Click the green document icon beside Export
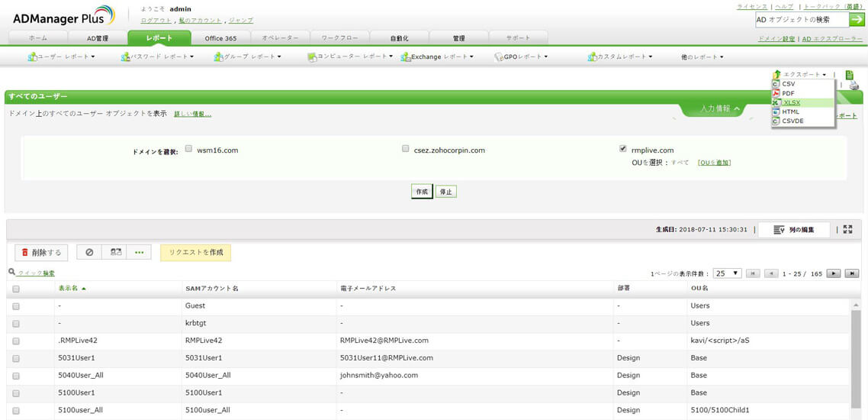 coord(849,74)
